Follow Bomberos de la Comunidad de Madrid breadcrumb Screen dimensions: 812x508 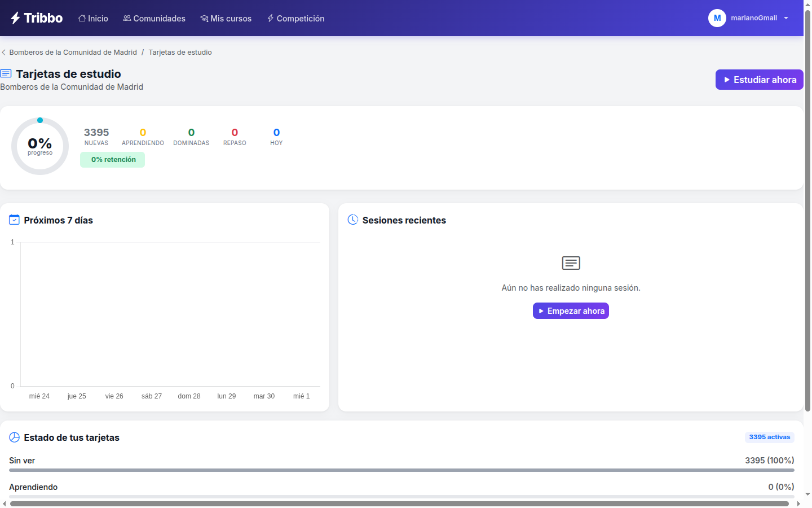click(x=73, y=52)
